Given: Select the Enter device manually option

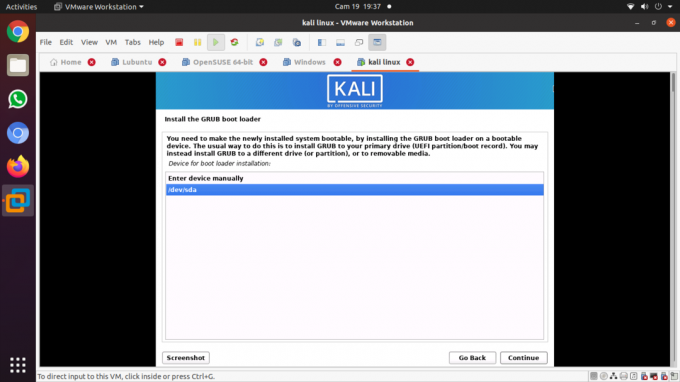Looking at the screenshot, I should [x=354, y=178].
